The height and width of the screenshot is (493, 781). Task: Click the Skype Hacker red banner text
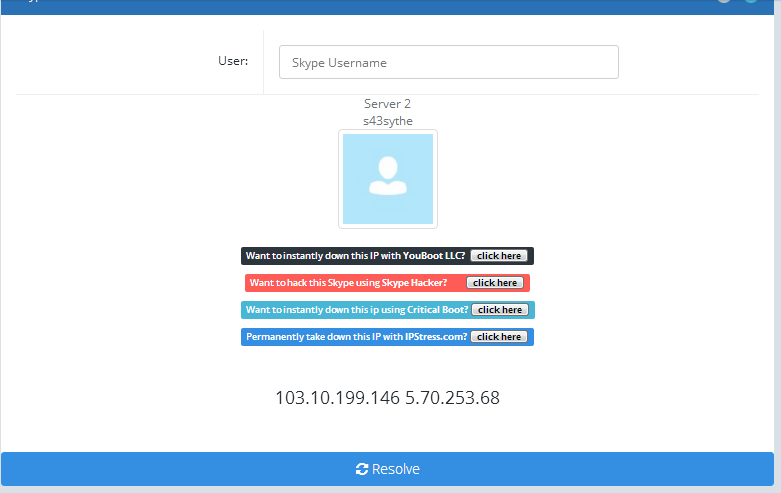coord(349,283)
